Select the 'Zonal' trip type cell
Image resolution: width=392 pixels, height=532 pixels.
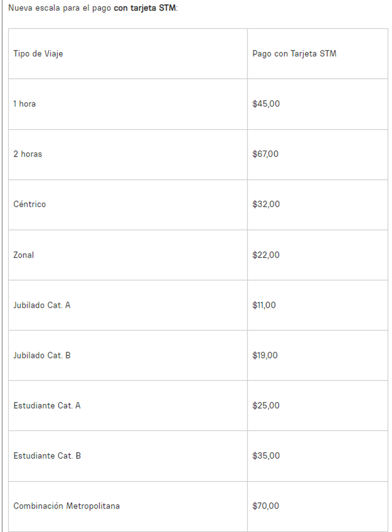(x=24, y=255)
